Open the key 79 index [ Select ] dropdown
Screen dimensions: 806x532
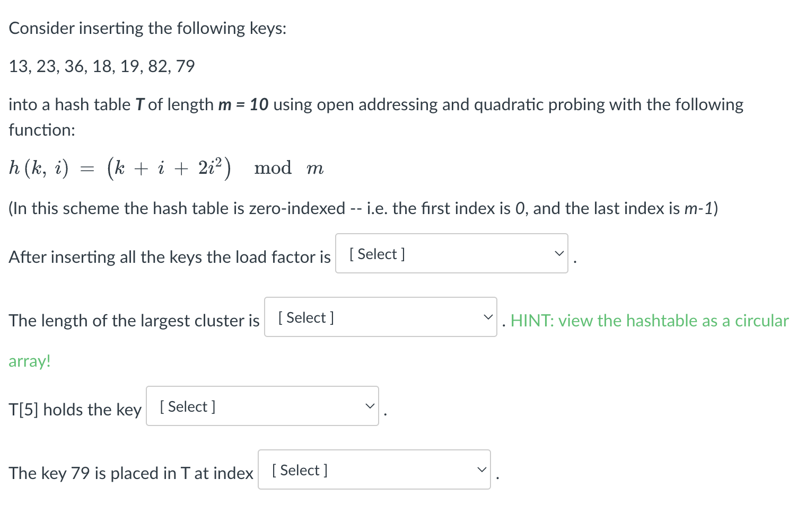[x=373, y=469]
